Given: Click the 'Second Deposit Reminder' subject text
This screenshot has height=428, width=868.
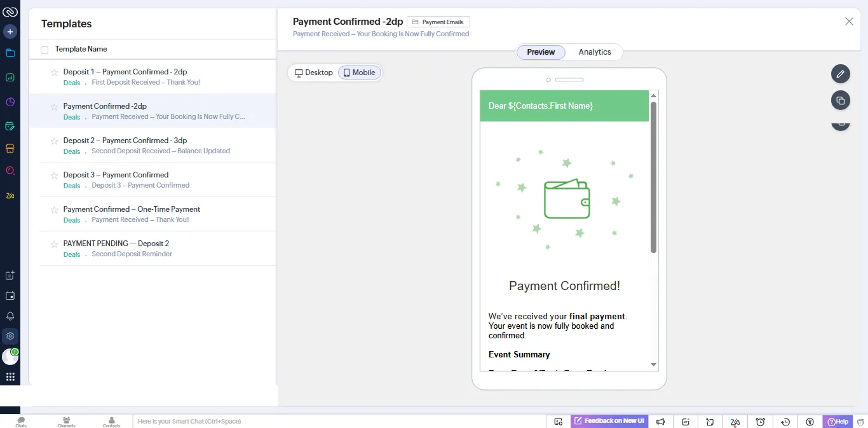Looking at the screenshot, I should [x=132, y=254].
